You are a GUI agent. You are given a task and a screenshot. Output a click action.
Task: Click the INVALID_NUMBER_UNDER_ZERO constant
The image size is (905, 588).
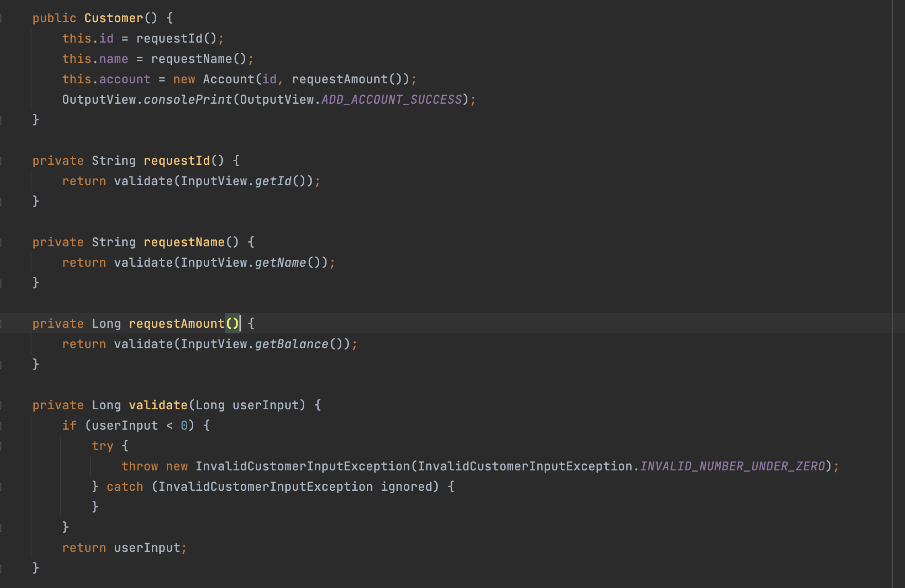tap(732, 466)
